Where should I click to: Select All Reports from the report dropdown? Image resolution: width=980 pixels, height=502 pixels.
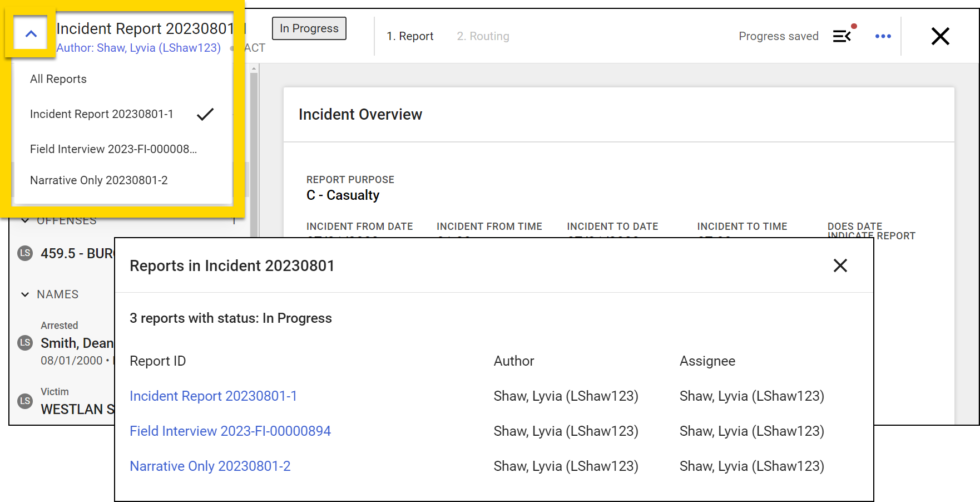coord(58,78)
